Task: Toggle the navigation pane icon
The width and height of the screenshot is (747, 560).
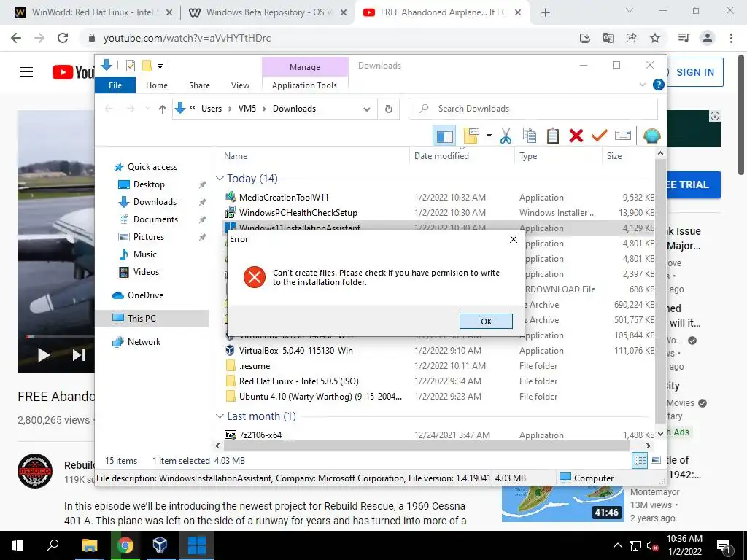Action: [x=444, y=136]
